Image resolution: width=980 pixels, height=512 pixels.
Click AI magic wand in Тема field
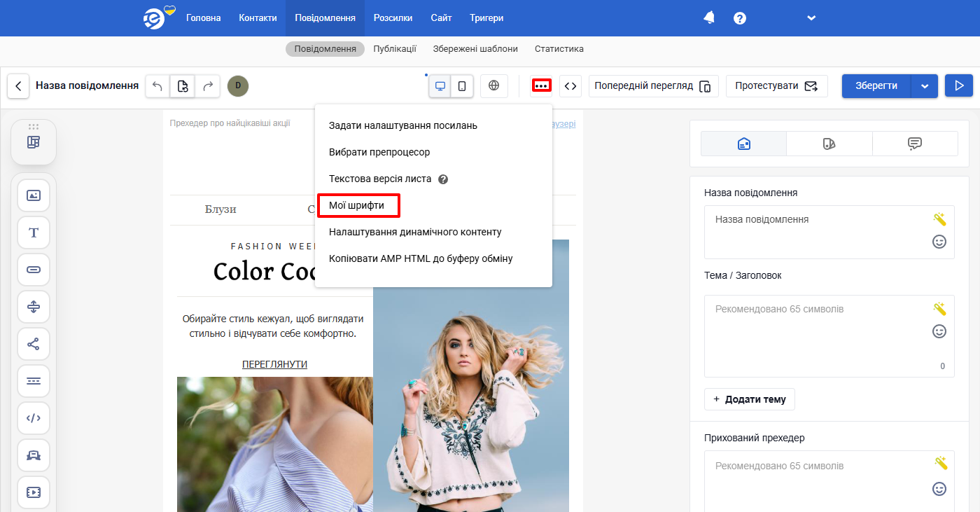(x=939, y=309)
